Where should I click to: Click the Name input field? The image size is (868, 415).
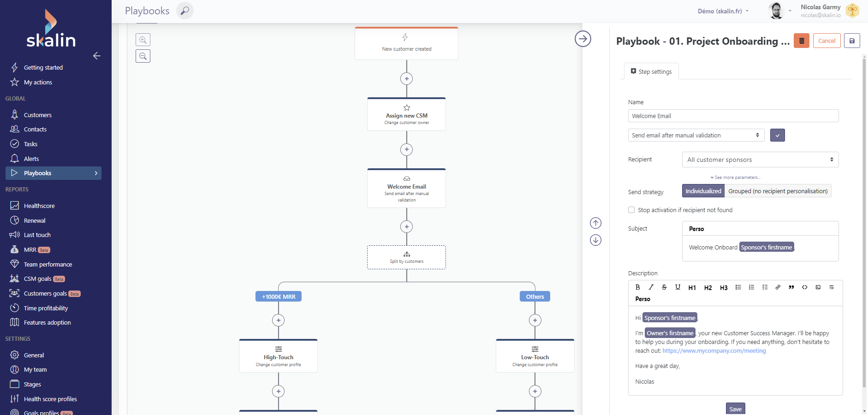click(x=733, y=116)
